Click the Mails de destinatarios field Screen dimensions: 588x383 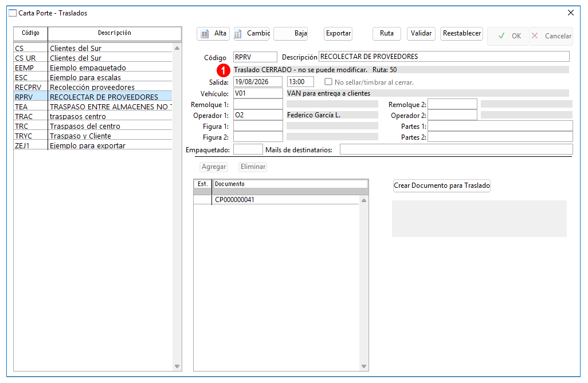point(456,149)
